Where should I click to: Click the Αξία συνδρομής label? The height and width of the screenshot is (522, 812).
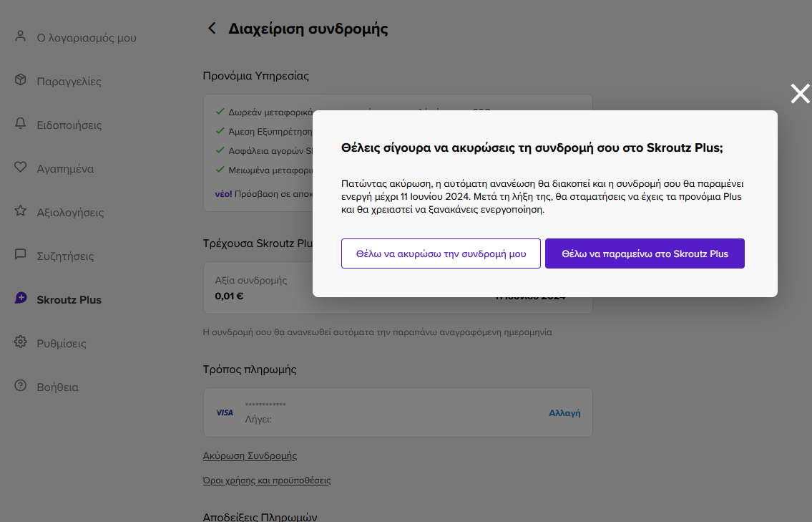[251, 281]
